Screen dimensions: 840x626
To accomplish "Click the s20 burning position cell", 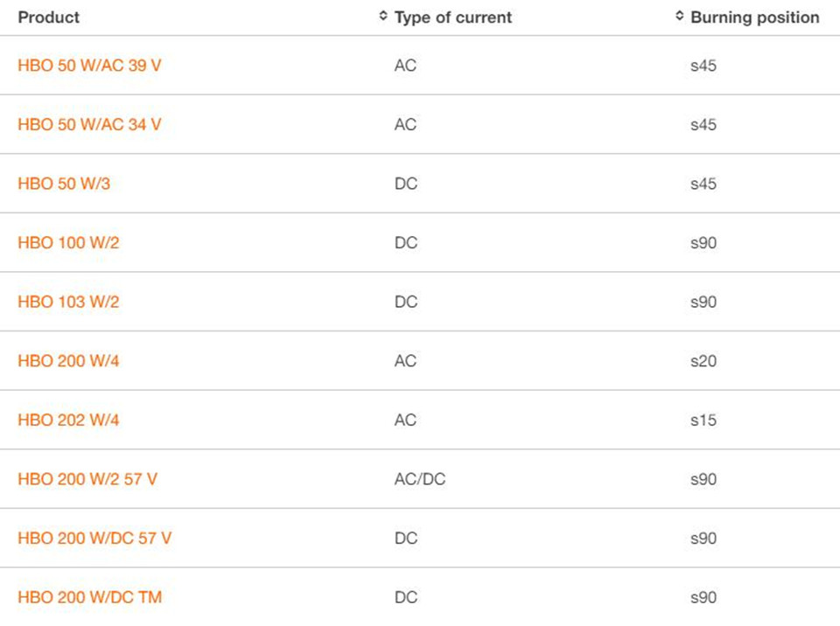I will click(x=703, y=361).
